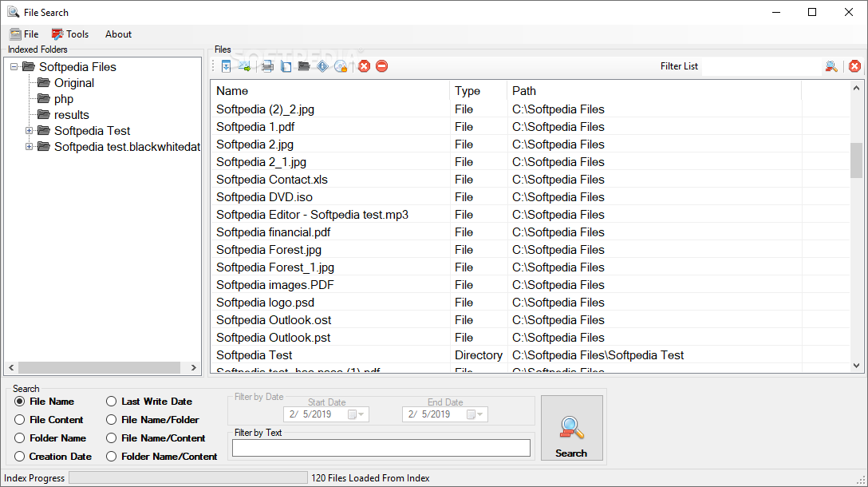Open the Tools menu
This screenshot has height=487, width=868.
[69, 34]
